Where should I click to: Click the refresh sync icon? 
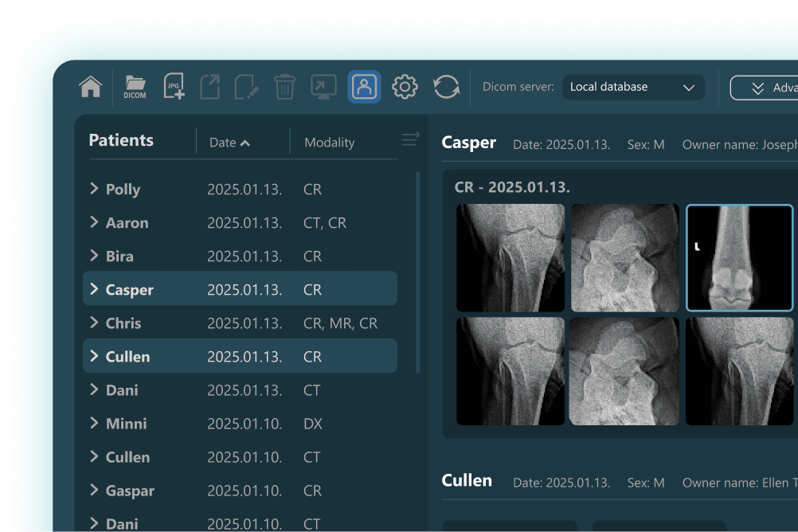click(x=446, y=87)
